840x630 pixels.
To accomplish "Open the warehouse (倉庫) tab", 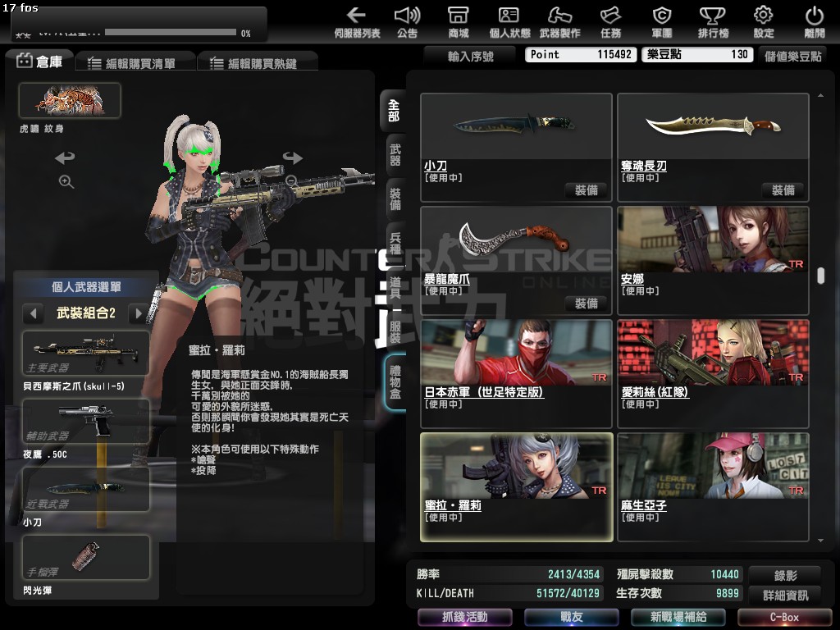I will click(39, 62).
